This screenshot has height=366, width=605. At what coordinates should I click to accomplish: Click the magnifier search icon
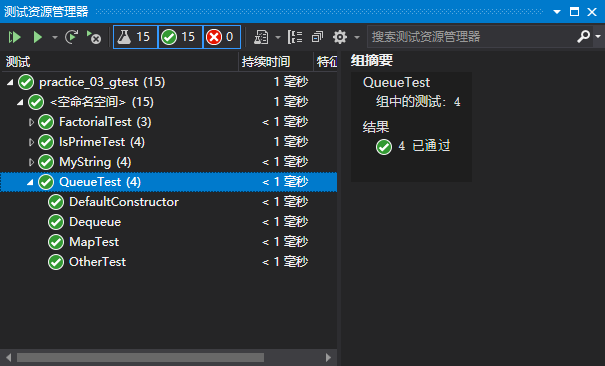[583, 37]
